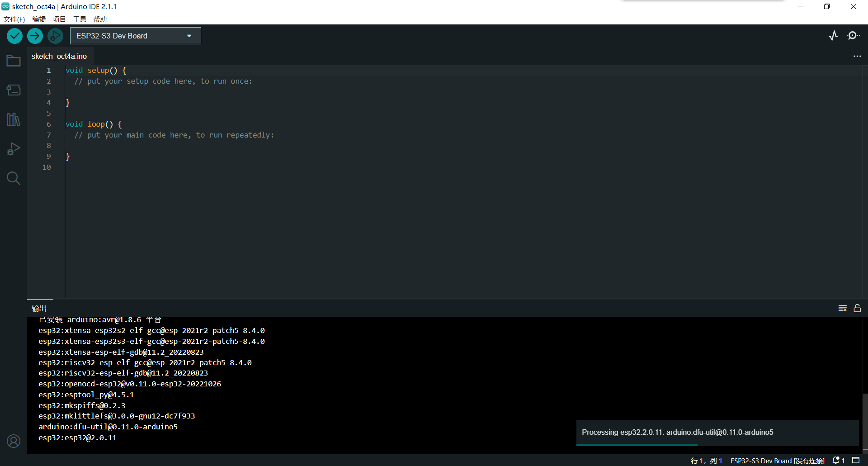Image resolution: width=868 pixels, height=466 pixels.
Task: Click output line esp32:mkspiffs@0.2.3
Action: [82, 405]
